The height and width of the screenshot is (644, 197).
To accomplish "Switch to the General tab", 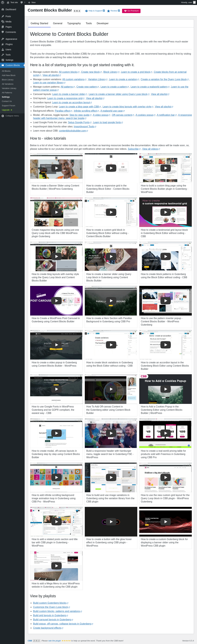I will pos(58,23).
